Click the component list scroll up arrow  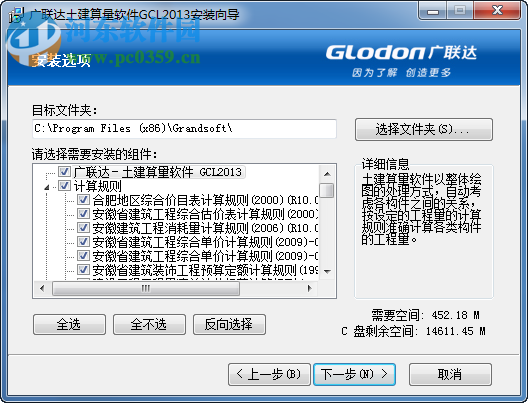[x=327, y=174]
